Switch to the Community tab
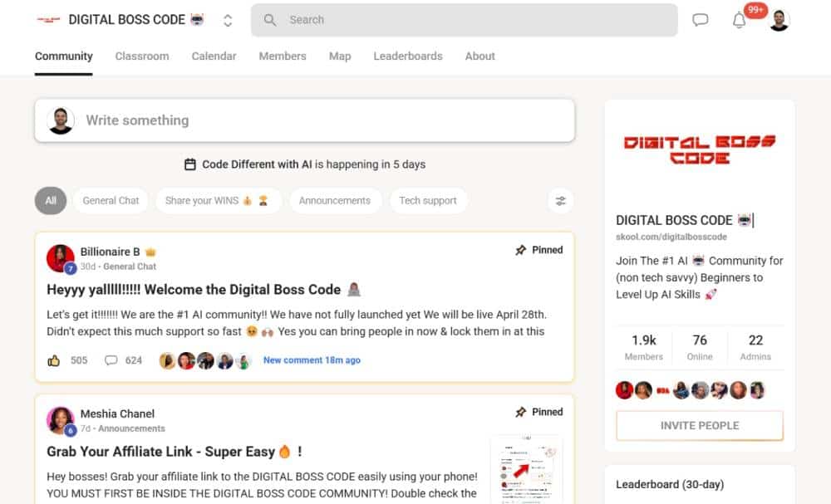831x504 pixels. [64, 56]
